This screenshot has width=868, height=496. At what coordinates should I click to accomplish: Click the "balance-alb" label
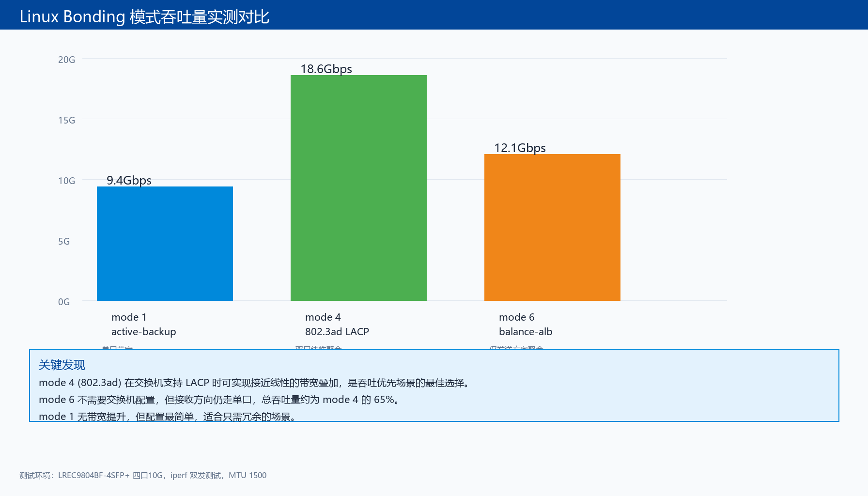[526, 332]
